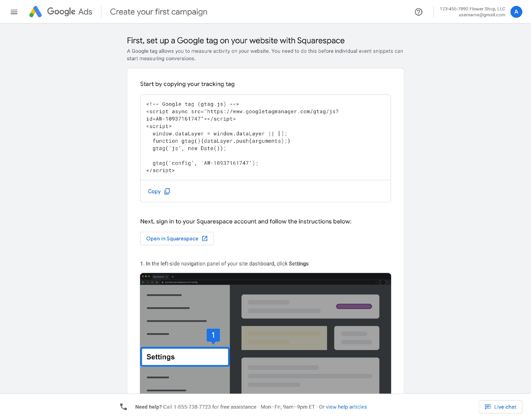The height and width of the screenshot is (420, 531).
Task: Click the phone icon near Need help
Action: click(123, 407)
